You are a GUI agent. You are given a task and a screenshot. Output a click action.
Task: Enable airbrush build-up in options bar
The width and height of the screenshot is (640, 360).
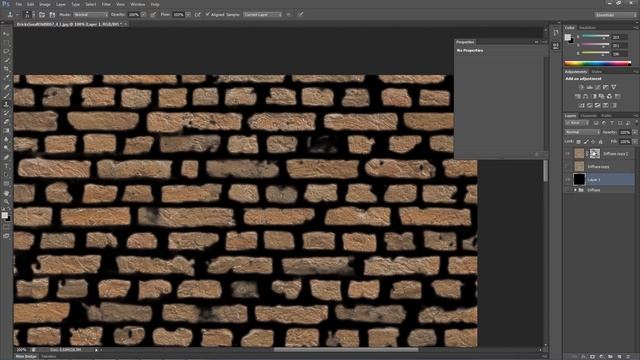(198, 15)
